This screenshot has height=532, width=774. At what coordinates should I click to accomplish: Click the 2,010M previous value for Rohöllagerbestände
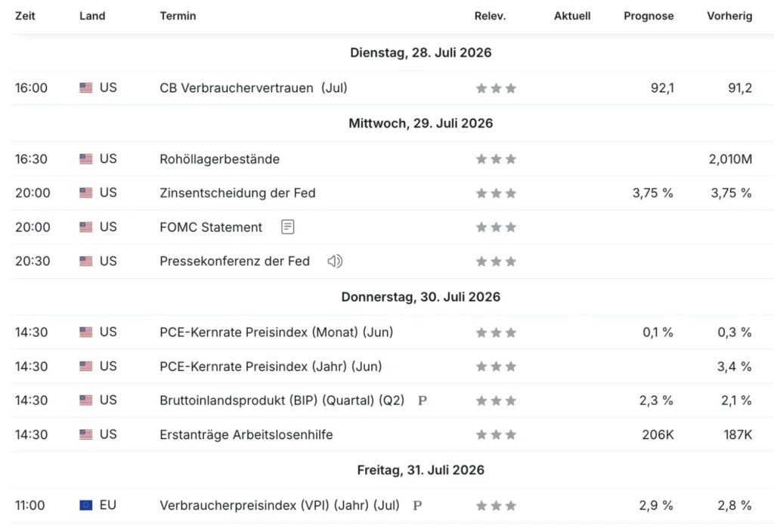[731, 159]
